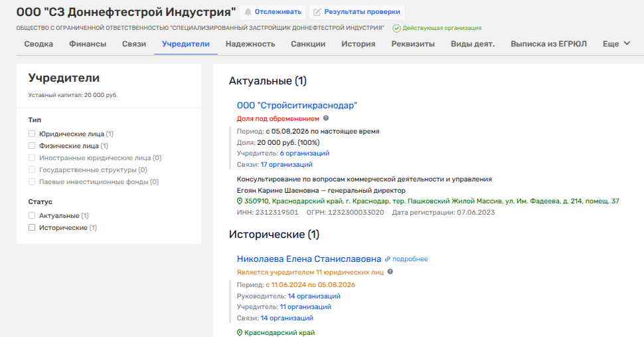Click period с 05.08.2026 по настоящее время

point(323,132)
